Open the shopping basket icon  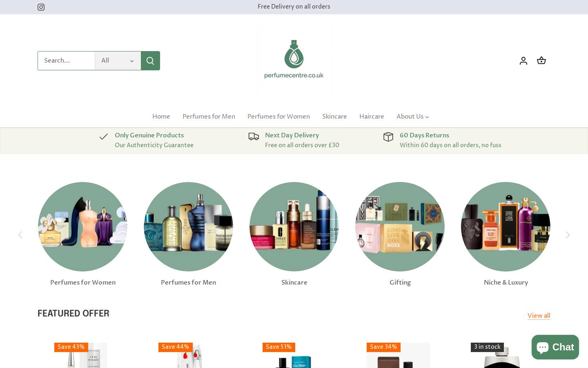coord(541,61)
